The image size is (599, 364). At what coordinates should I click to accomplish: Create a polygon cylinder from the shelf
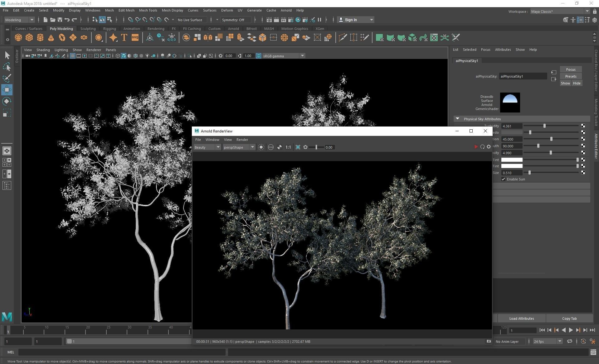[40, 38]
